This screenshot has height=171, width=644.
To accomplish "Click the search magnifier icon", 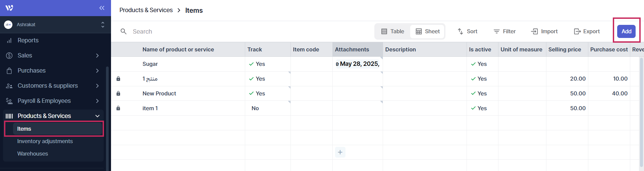I will (x=123, y=31).
